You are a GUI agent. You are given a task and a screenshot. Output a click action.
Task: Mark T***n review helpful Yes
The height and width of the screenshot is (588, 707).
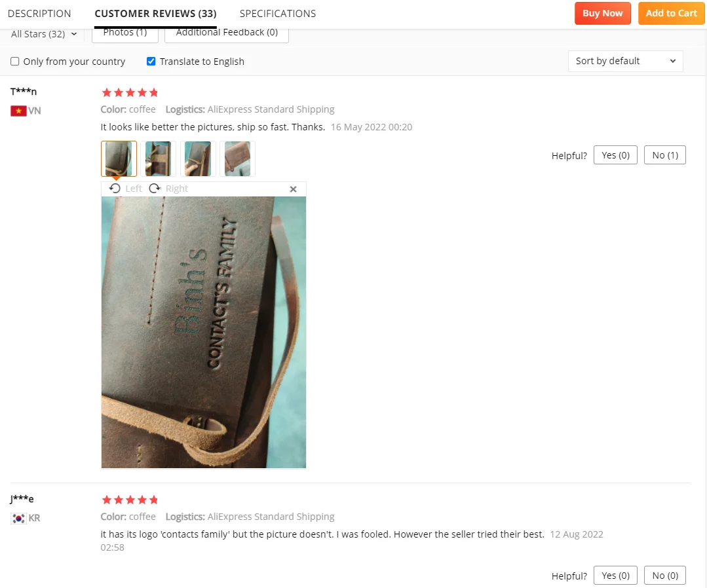(615, 155)
